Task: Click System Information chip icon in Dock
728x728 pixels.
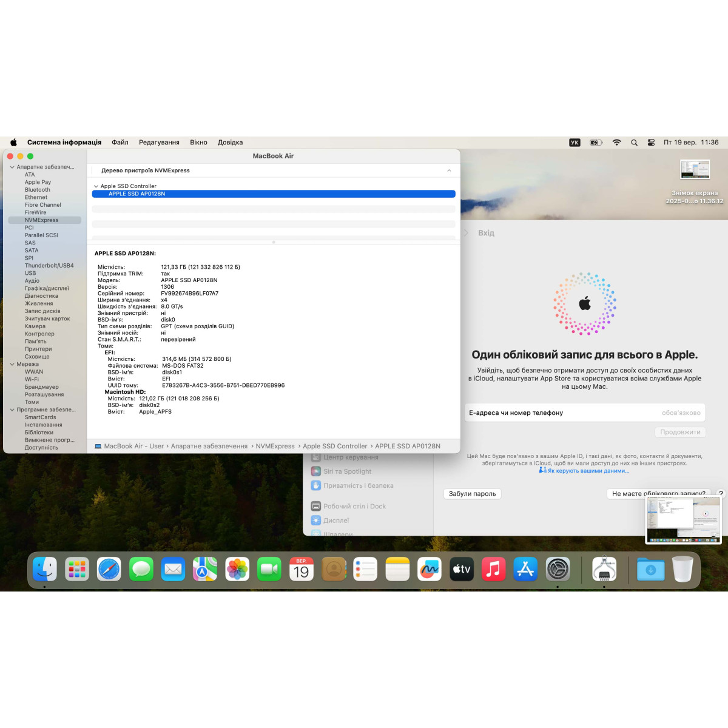Action: pyautogui.click(x=604, y=569)
